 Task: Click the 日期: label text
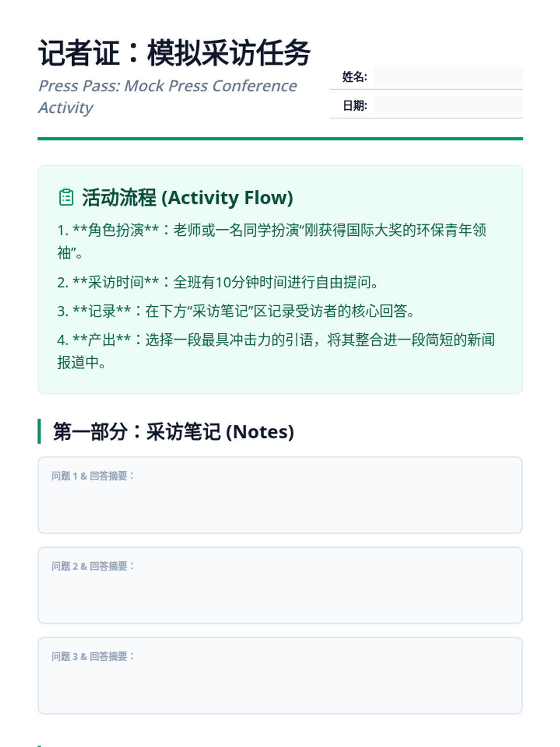[x=355, y=106]
